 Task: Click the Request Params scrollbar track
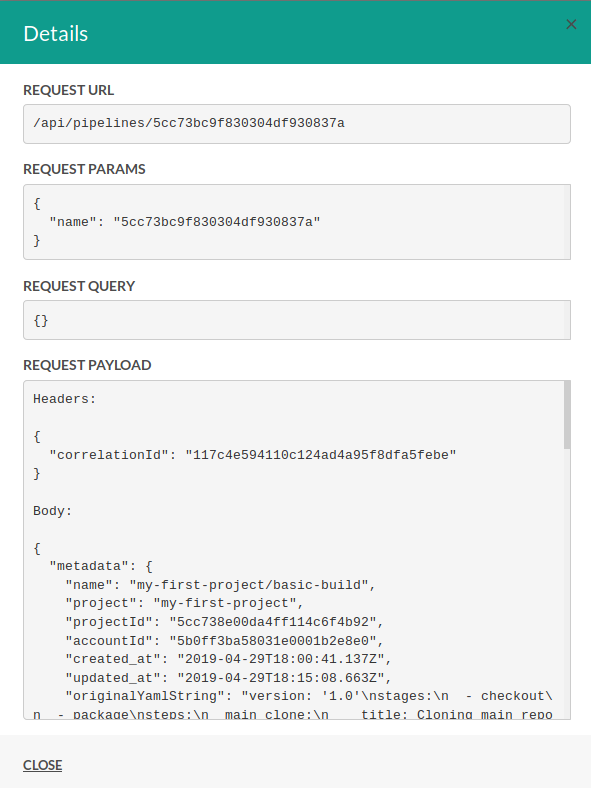tap(567, 222)
